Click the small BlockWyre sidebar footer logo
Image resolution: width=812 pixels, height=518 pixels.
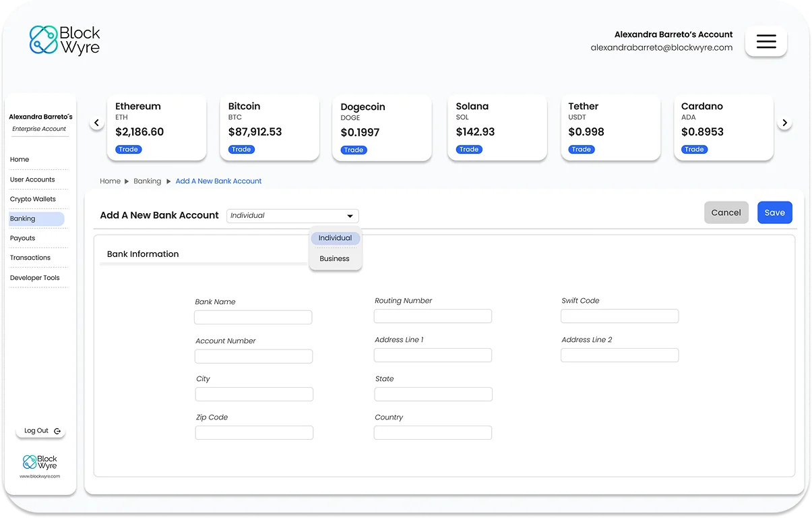pos(40,462)
